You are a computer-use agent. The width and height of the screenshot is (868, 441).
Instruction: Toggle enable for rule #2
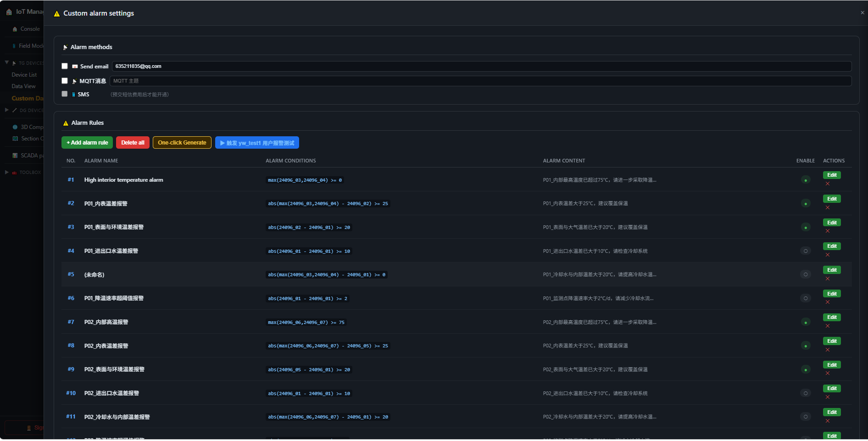click(806, 203)
